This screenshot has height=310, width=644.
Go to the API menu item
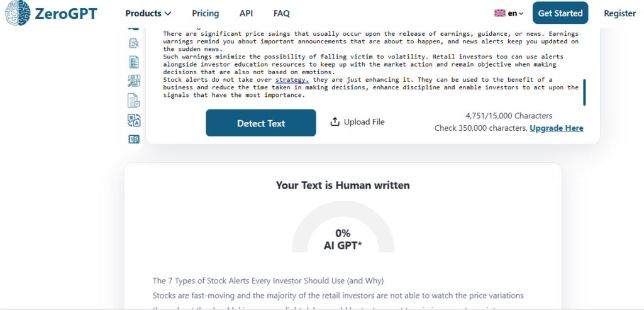[x=247, y=13]
